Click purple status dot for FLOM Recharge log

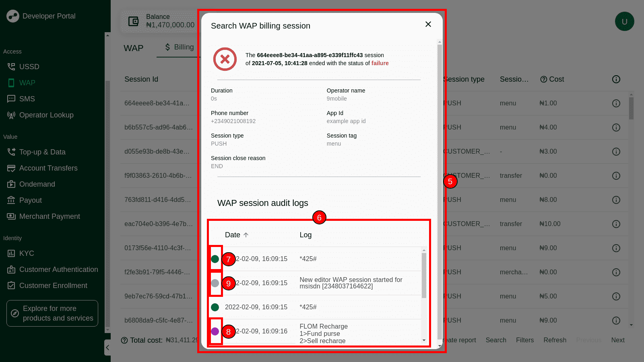[215, 331]
